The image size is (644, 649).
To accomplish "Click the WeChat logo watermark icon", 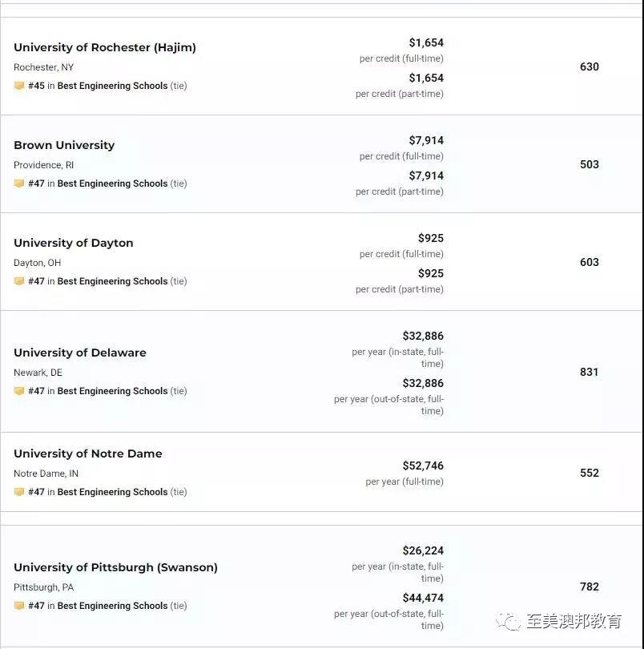I will coord(509,622).
